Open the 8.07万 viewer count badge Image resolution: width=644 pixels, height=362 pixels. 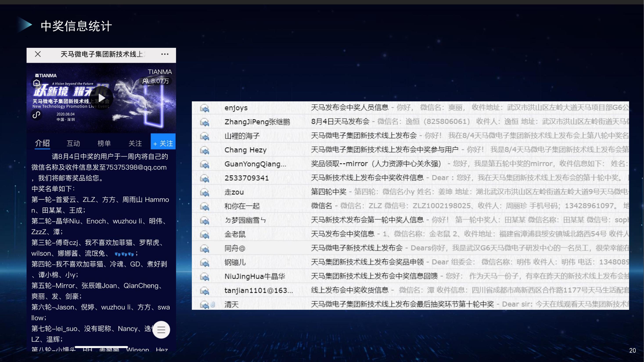tap(155, 81)
